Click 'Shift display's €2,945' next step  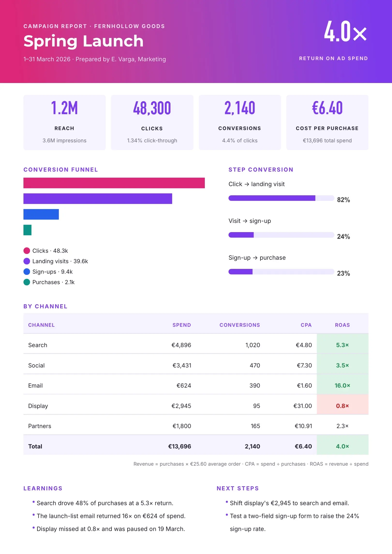coord(289,503)
